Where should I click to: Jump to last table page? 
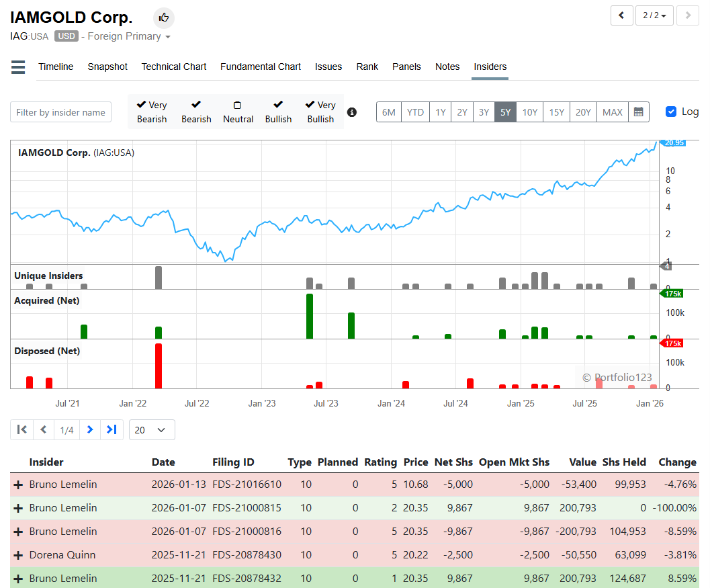(x=112, y=429)
